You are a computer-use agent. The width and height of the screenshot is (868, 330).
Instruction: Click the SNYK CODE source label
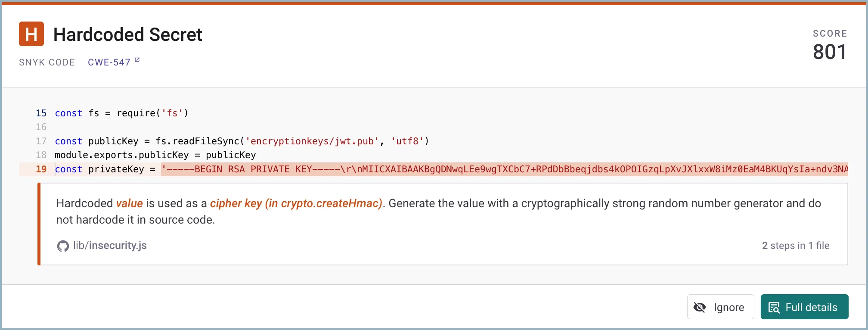click(46, 62)
